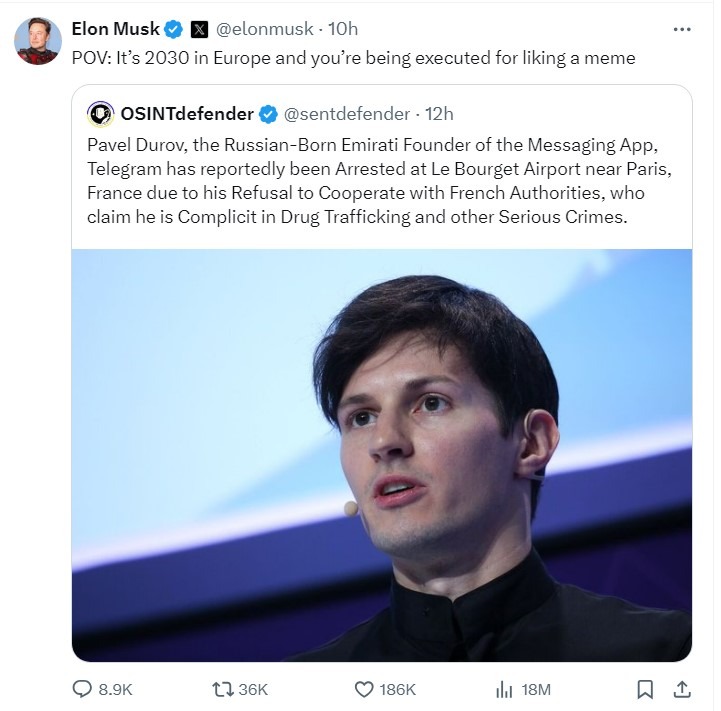Click the OSINTdefender verified checkmark badge

269,113
